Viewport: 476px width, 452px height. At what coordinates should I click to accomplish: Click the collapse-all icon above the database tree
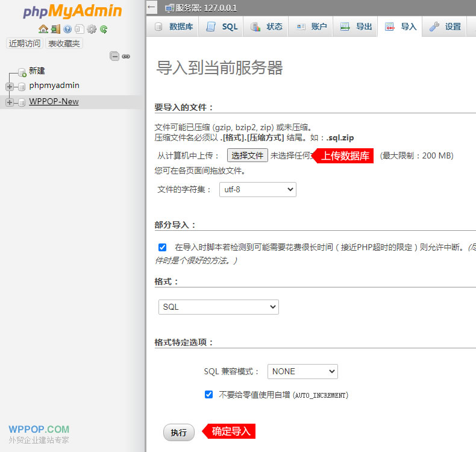114,56
